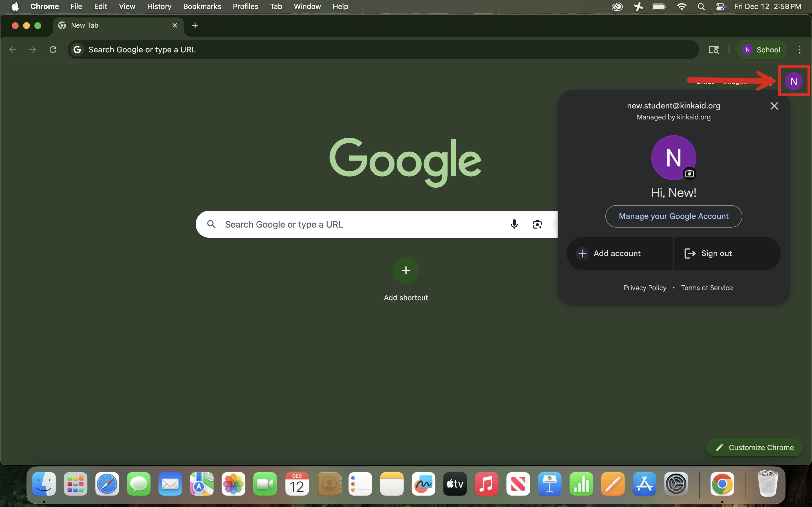Expand Chrome three-dot options menu
The width and height of the screenshot is (812, 507).
click(x=799, y=50)
